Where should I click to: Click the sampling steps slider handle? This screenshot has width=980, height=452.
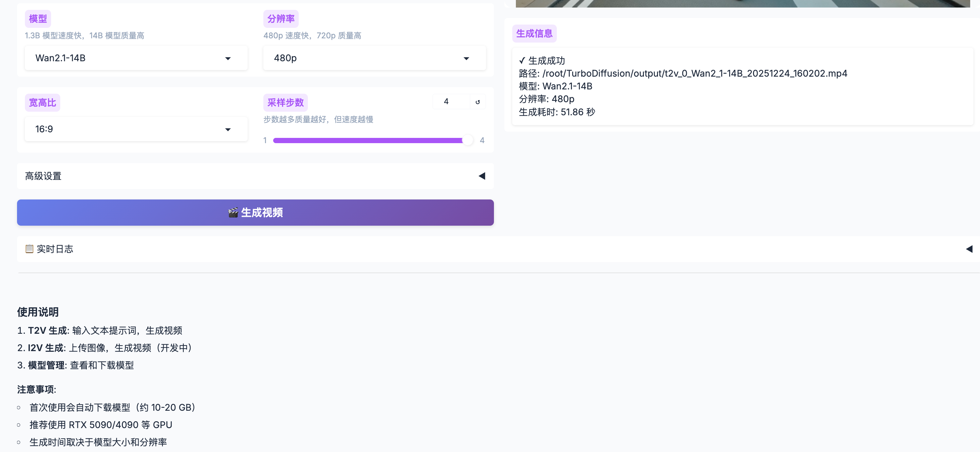[x=467, y=141]
